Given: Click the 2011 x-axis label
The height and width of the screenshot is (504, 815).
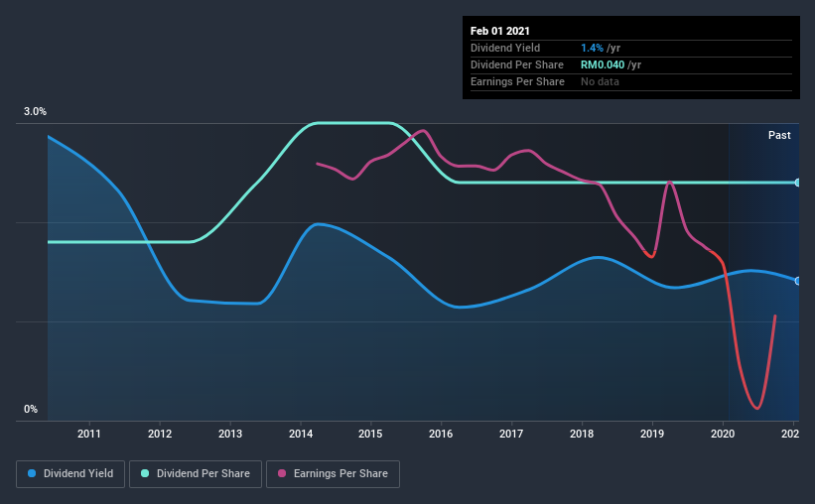Looking at the screenshot, I should pos(89,434).
